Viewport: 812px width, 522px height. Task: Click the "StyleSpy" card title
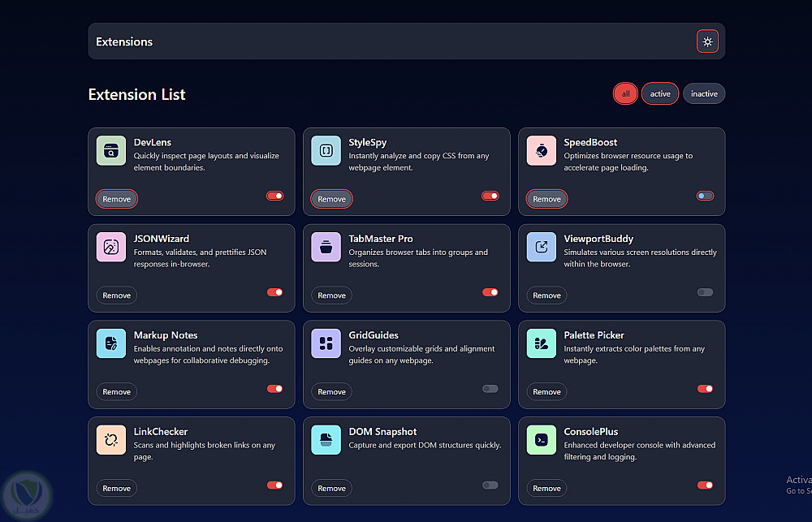(x=368, y=142)
